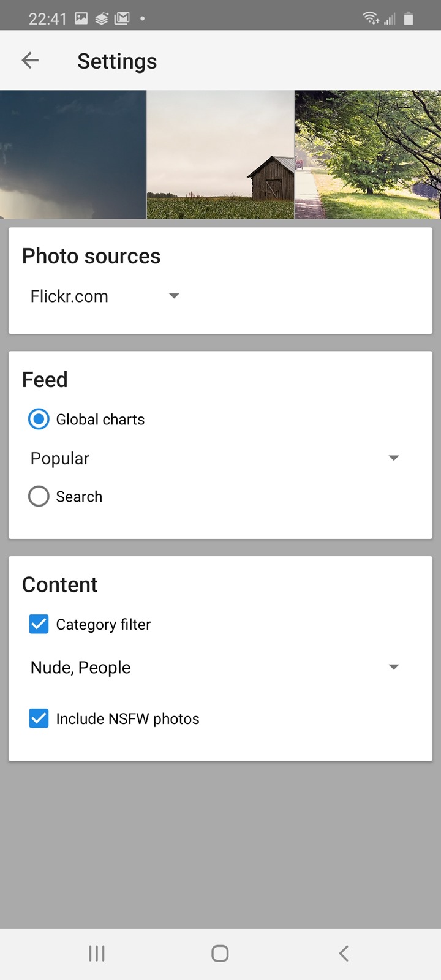This screenshot has width=441, height=980.
Task: Tap the green tree path preview photo
Action: pyautogui.click(x=367, y=154)
